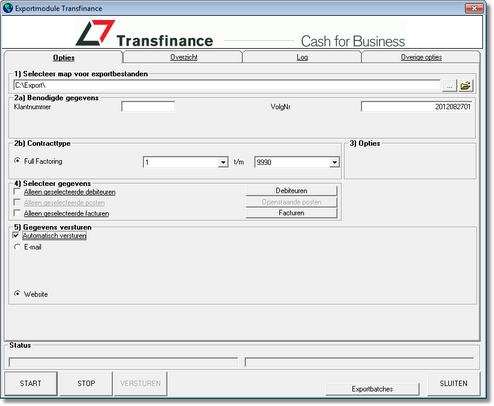Close the Exportmodule Transfinance window
The height and width of the screenshot is (406, 494).
point(474,8)
